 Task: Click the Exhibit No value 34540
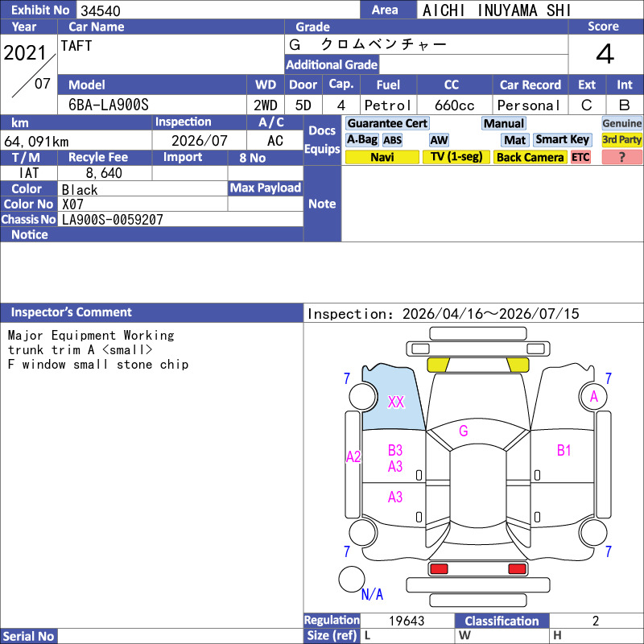click(101, 10)
